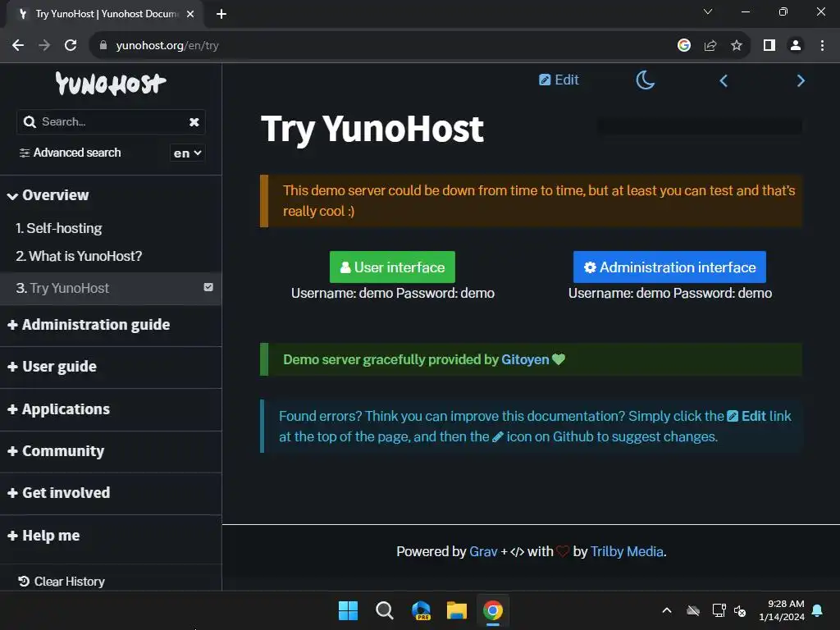
Task: Open Advanced search options
Action: (x=71, y=153)
